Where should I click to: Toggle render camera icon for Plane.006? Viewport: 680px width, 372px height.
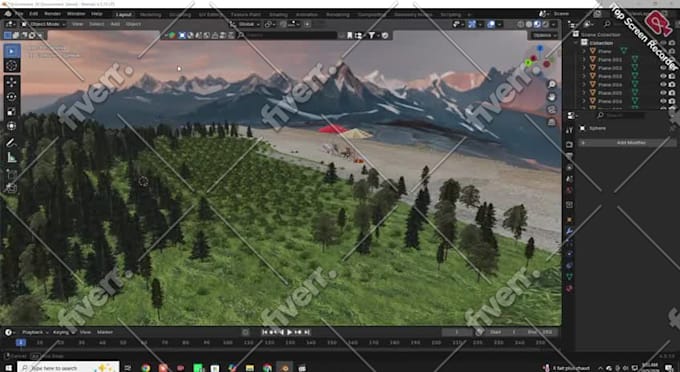(x=672, y=101)
